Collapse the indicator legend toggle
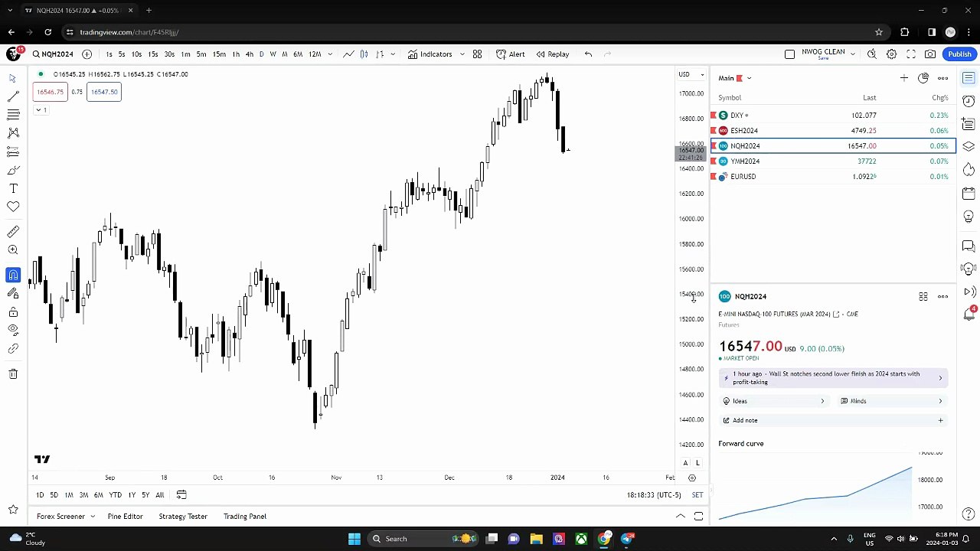980x551 pixels. click(41, 110)
